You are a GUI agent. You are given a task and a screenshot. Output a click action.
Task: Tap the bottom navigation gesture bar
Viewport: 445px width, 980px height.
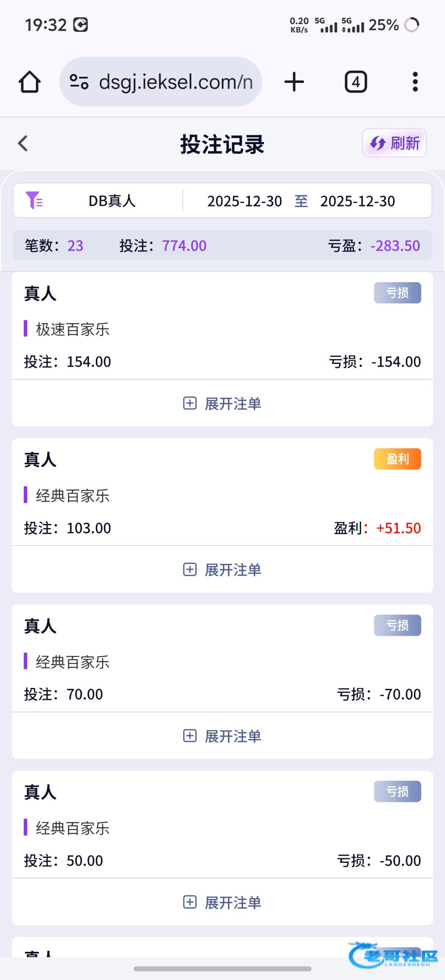pyautogui.click(x=222, y=969)
